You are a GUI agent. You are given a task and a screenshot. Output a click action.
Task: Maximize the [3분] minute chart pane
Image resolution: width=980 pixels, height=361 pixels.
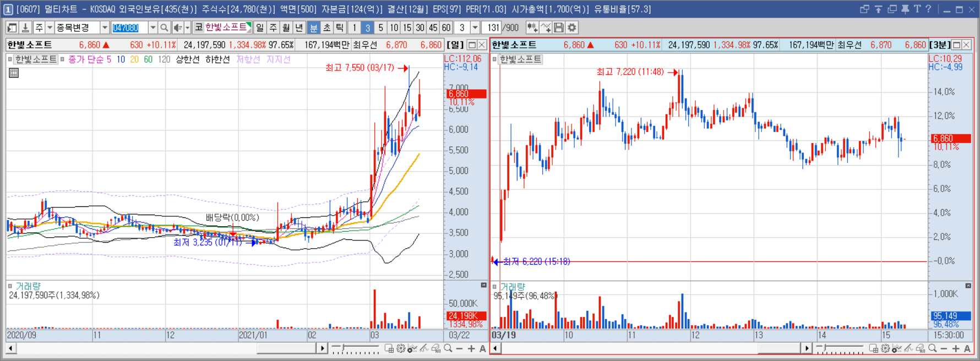pos(956,45)
